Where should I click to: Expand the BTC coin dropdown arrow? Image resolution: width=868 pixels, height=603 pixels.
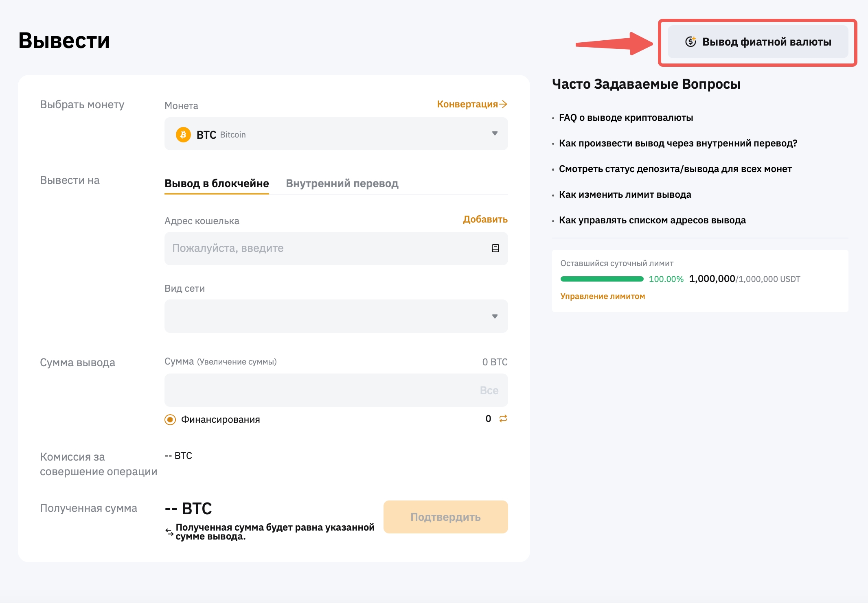(x=495, y=133)
